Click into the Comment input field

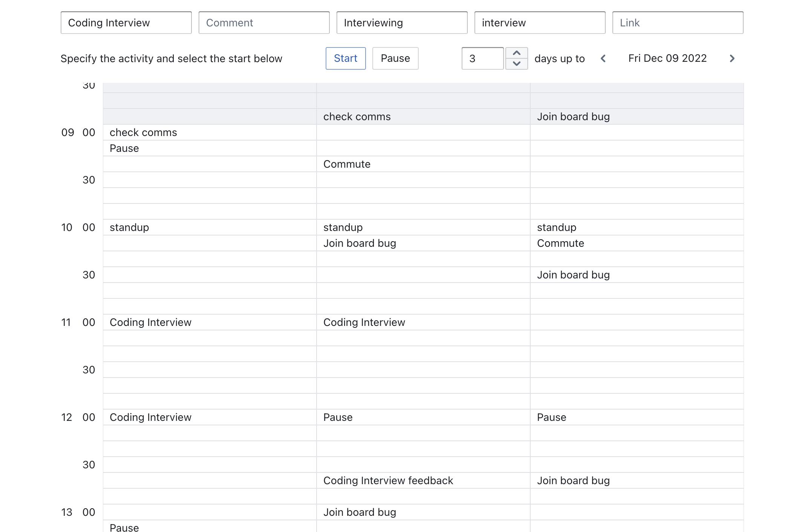click(x=264, y=23)
